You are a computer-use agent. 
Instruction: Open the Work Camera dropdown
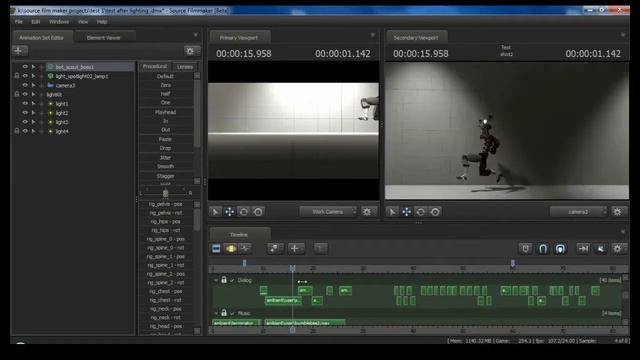(x=328, y=212)
